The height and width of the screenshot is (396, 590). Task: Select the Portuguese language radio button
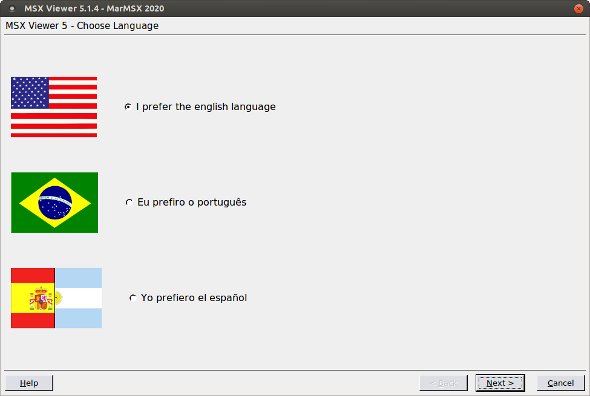[129, 203]
